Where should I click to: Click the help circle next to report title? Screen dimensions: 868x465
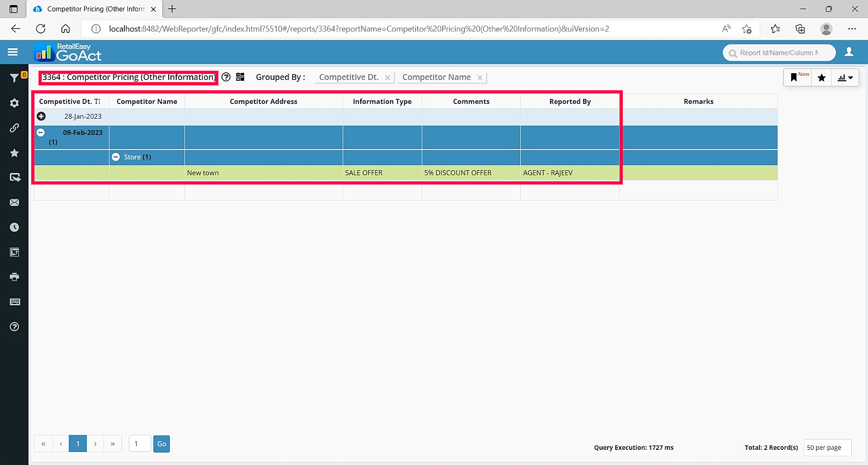(x=226, y=77)
